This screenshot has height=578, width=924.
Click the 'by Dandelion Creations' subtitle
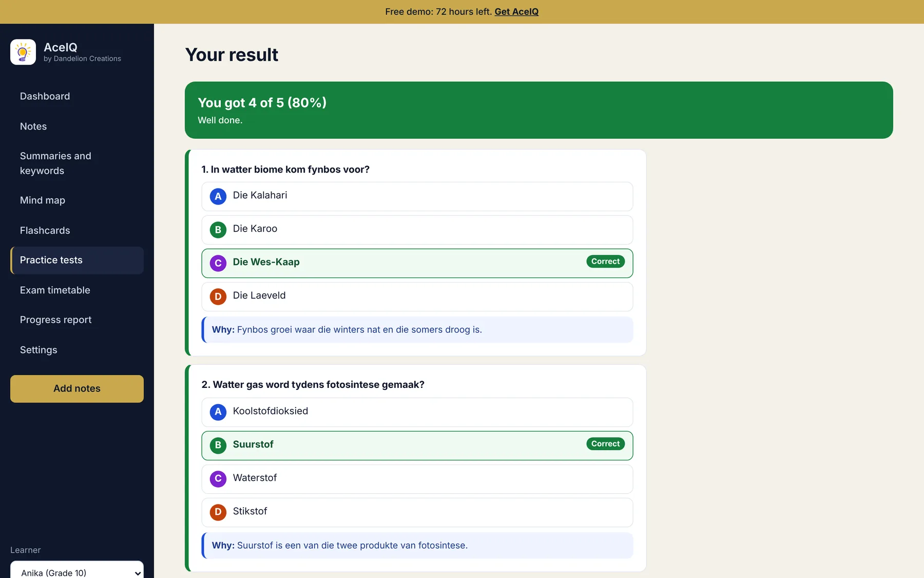point(82,59)
